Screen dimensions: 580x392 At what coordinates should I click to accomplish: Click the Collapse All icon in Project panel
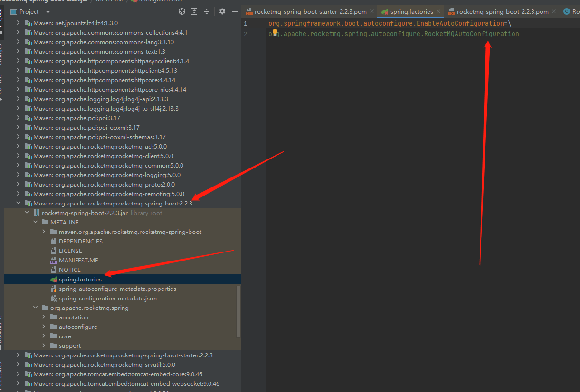click(207, 11)
